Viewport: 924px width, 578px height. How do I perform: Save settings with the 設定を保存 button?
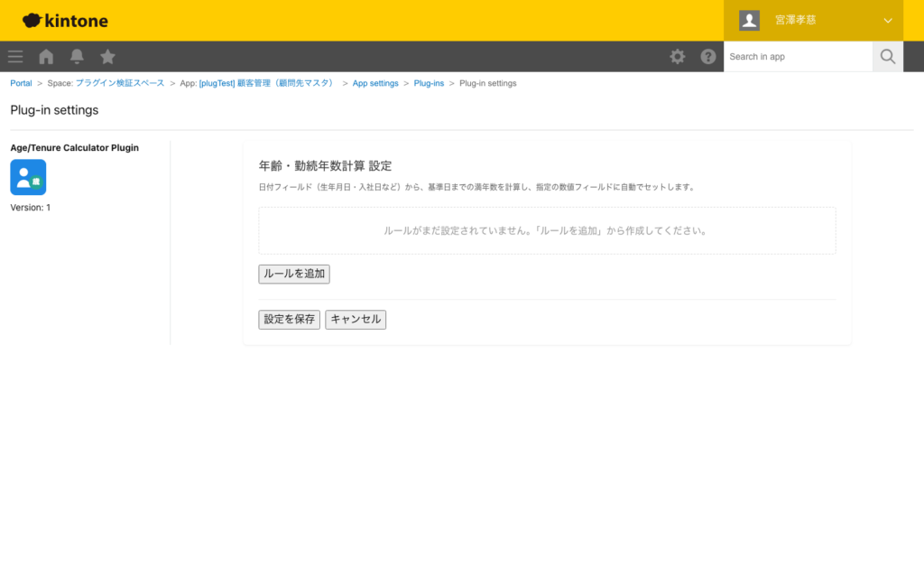click(x=289, y=319)
